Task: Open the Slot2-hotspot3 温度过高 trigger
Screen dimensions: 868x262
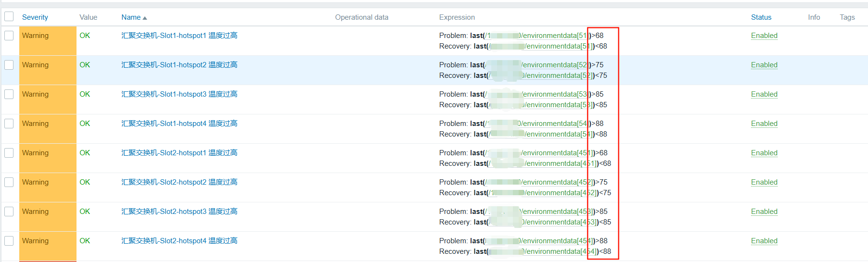Action: pyautogui.click(x=179, y=212)
